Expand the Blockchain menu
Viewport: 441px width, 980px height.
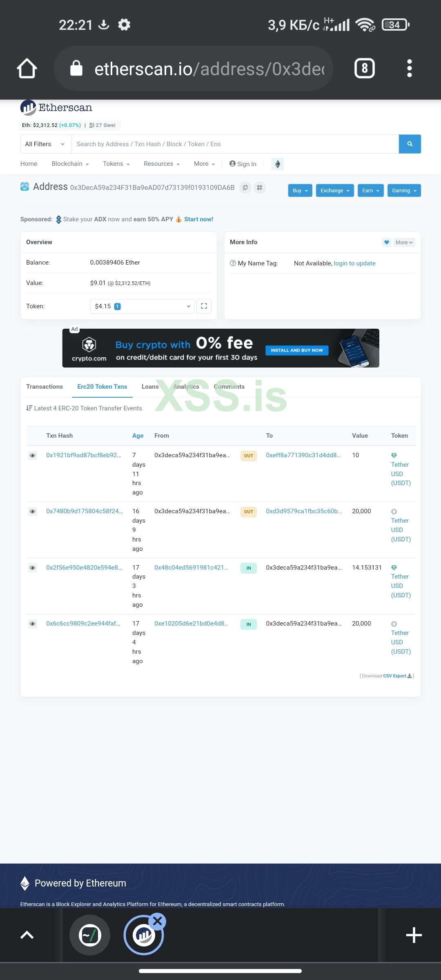70,164
